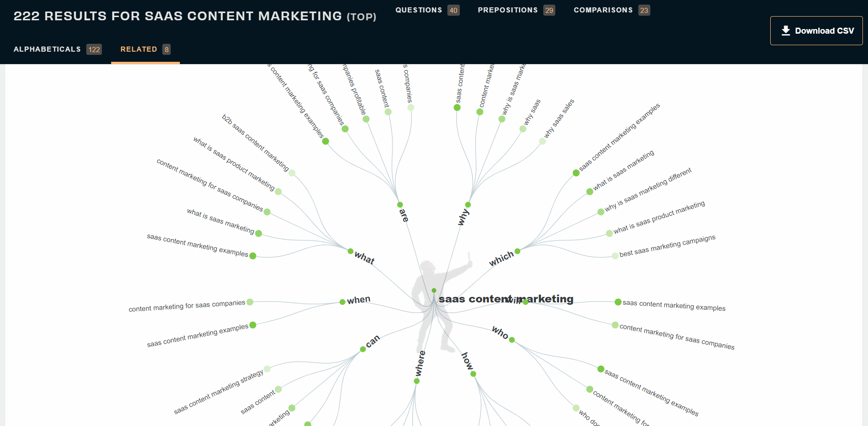Open 'b2b saas content marketing' keyword
The width and height of the screenshot is (868, 426).
point(255,143)
